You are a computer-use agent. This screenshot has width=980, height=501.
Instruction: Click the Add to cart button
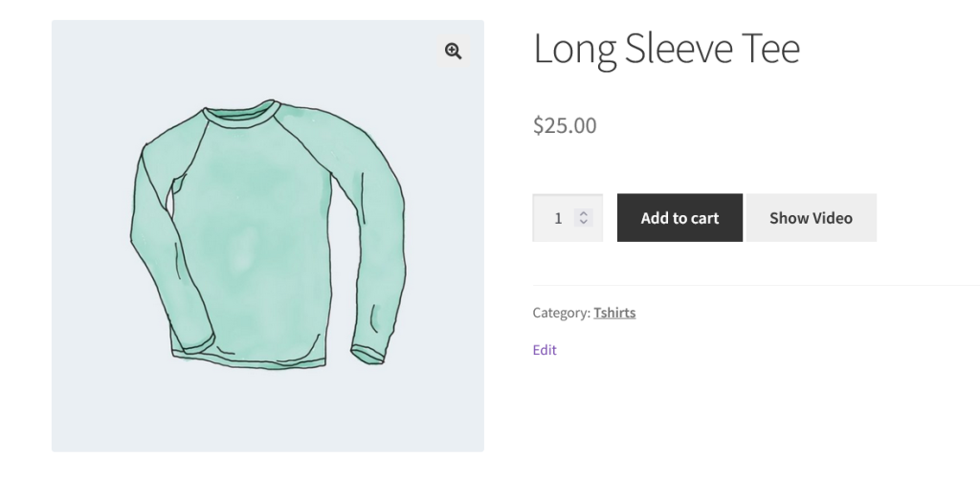point(679,218)
